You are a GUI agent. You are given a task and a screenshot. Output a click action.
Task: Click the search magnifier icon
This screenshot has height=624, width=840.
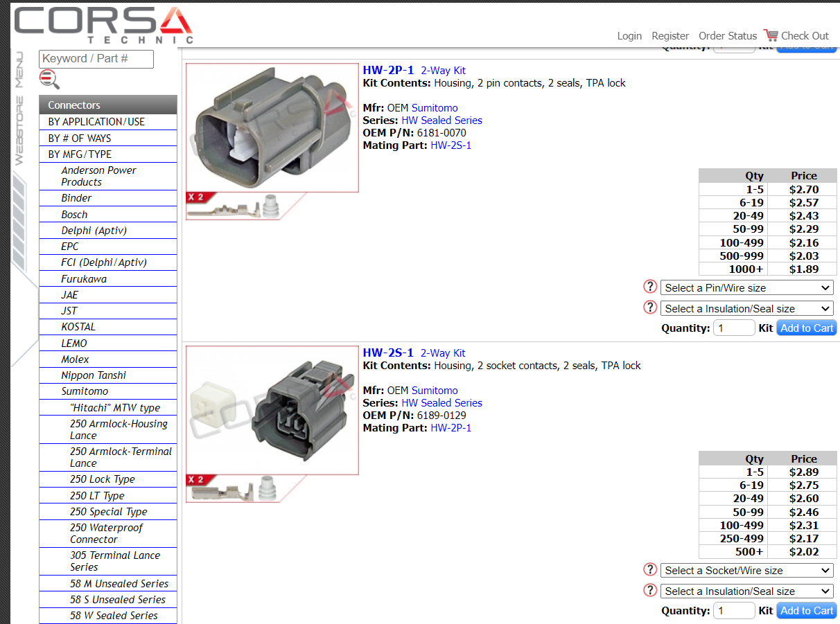click(49, 80)
